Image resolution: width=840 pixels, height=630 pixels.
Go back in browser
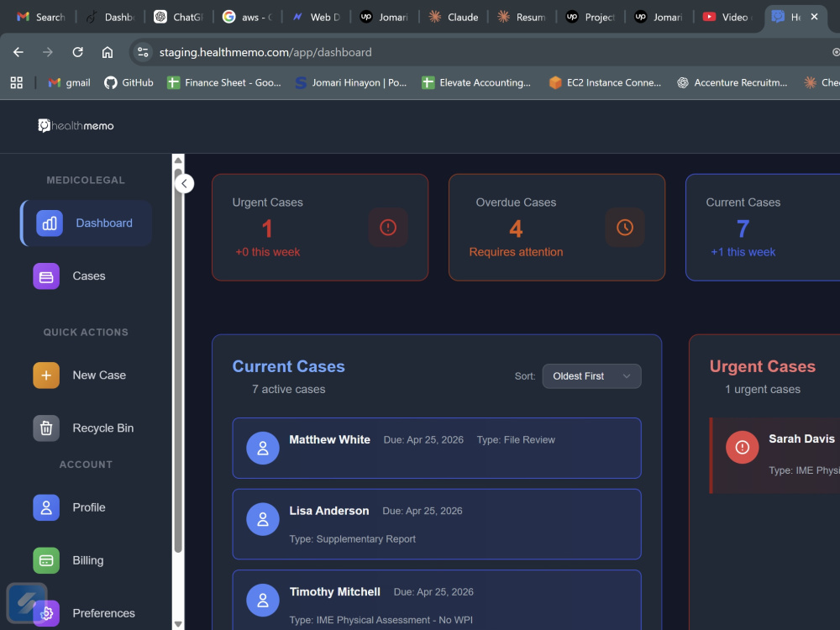point(18,52)
